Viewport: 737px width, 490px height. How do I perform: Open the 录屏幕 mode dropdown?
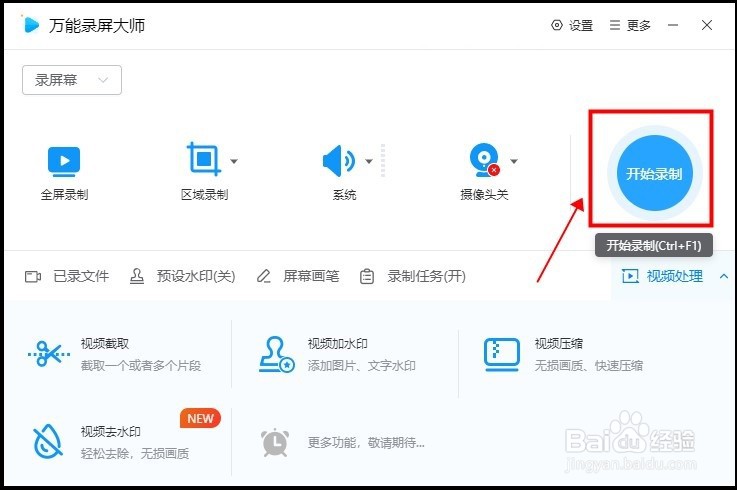[72, 80]
